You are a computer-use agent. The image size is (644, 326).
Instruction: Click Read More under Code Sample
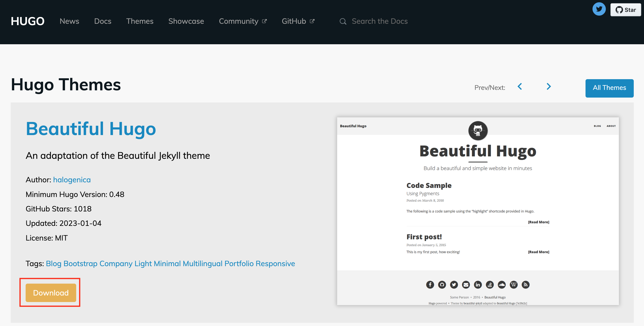(x=538, y=222)
